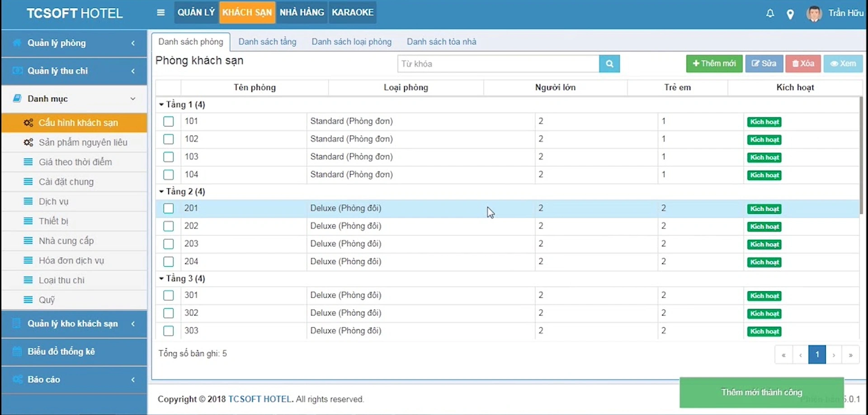Check the box next to room 302

169,313
